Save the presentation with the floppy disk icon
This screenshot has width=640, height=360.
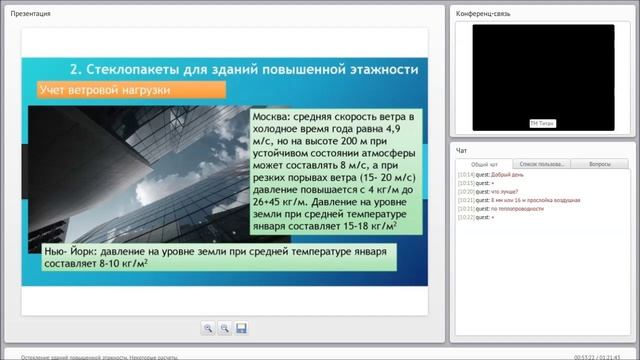coord(241,328)
